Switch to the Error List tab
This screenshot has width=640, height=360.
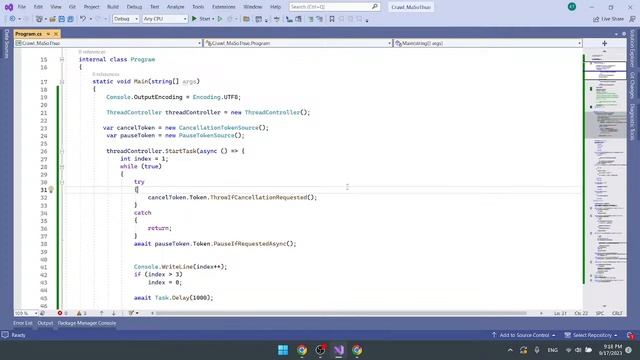(x=23, y=323)
